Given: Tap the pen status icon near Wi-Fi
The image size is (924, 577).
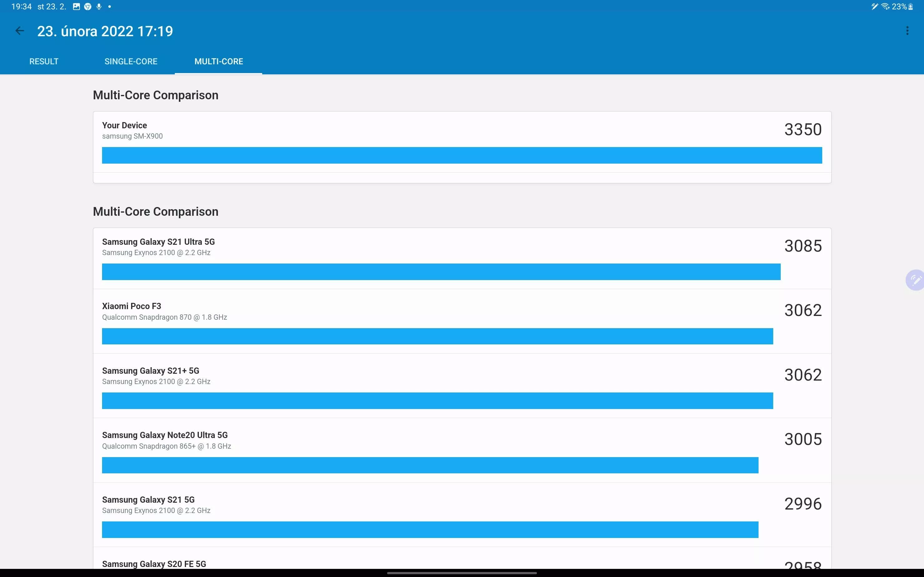Looking at the screenshot, I should pos(875,7).
